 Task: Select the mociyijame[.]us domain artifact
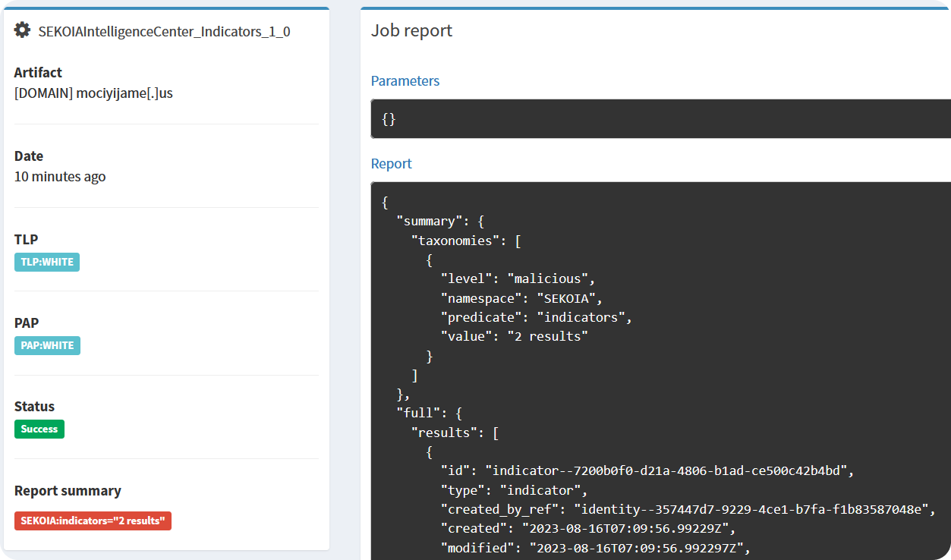[93, 93]
